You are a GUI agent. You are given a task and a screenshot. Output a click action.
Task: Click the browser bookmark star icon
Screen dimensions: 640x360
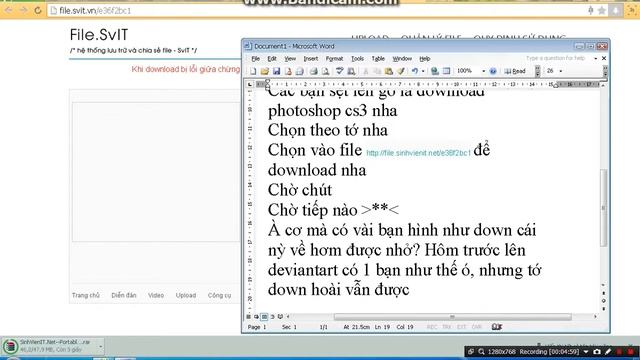pyautogui.click(x=602, y=11)
